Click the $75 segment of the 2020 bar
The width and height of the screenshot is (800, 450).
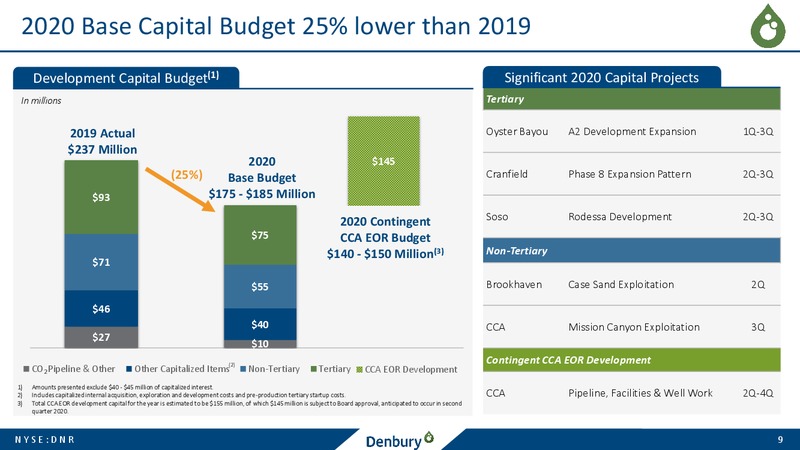tap(260, 235)
